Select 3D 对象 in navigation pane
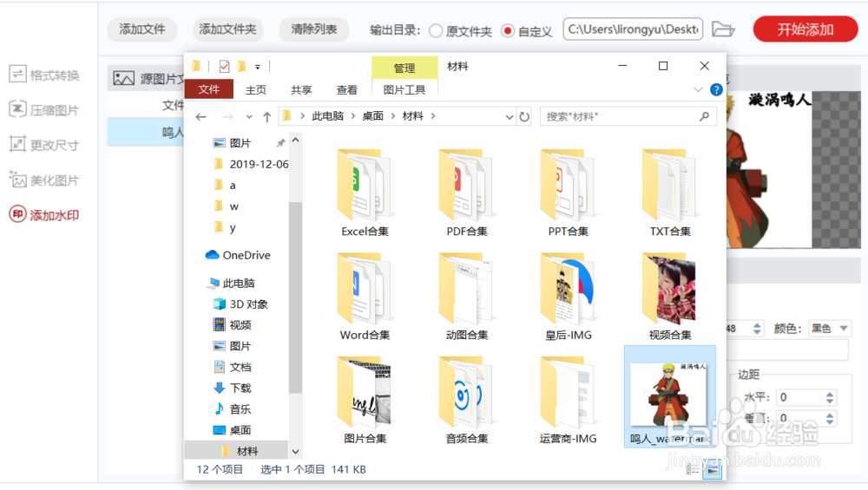This screenshot has width=868, height=490. pos(240,304)
